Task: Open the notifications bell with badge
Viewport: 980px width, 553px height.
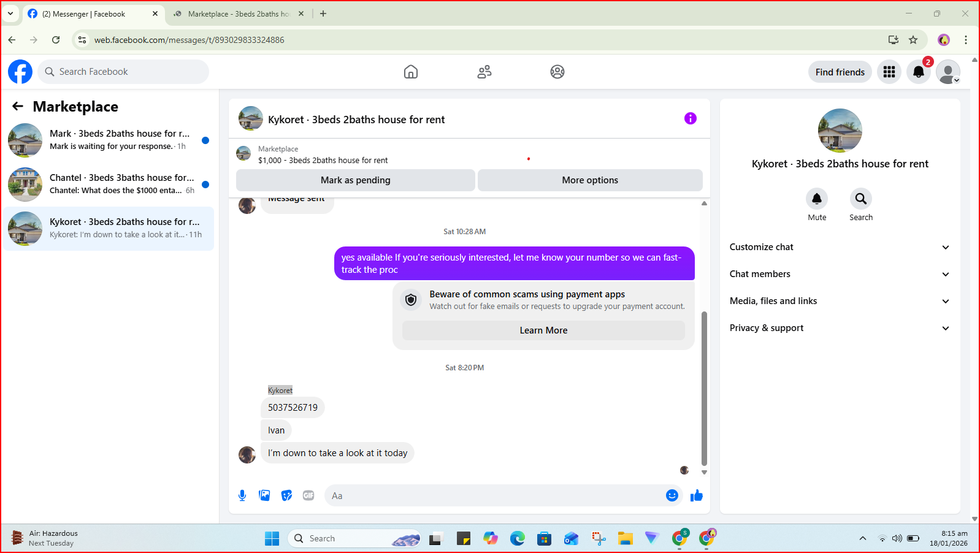Action: (919, 72)
